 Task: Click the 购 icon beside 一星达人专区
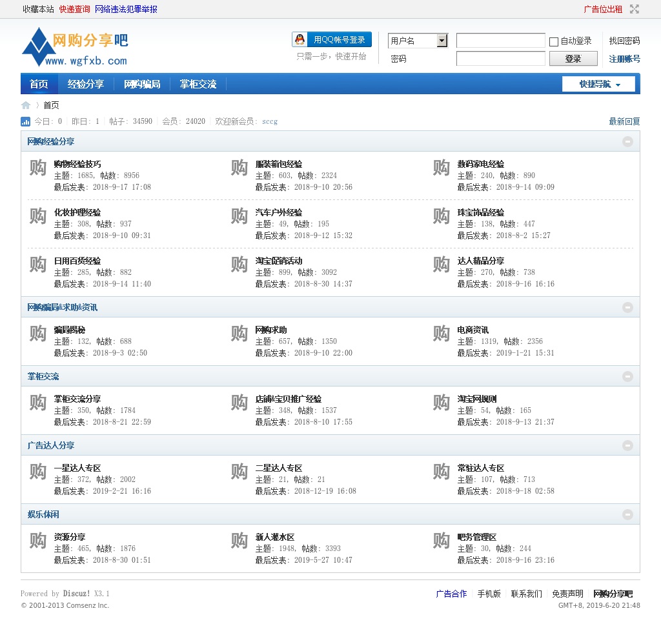click(x=38, y=472)
